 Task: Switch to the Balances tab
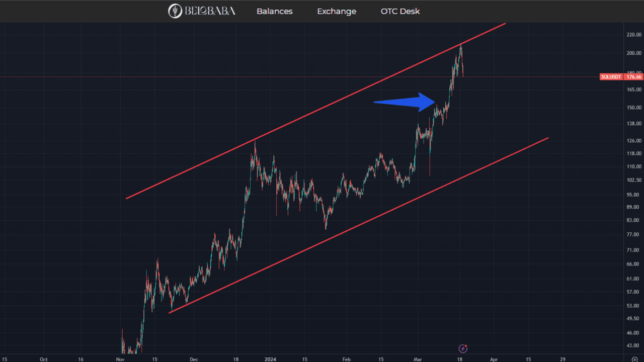click(x=274, y=11)
